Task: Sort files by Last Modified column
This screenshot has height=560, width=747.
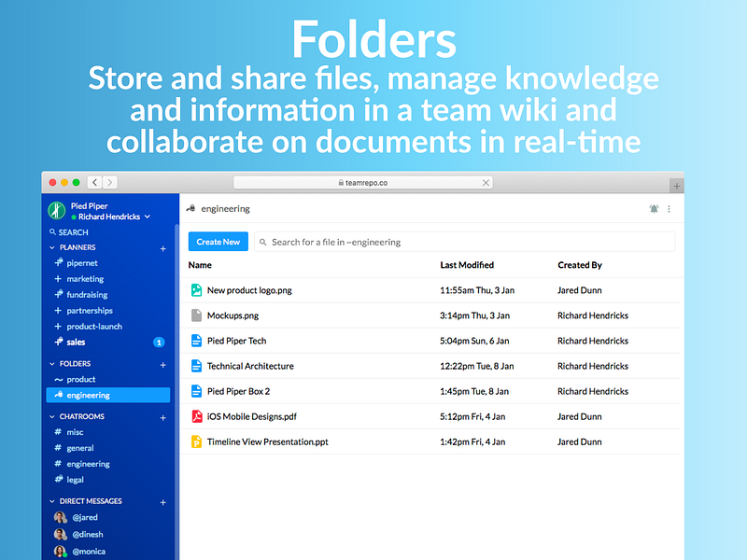Action: pos(467,265)
